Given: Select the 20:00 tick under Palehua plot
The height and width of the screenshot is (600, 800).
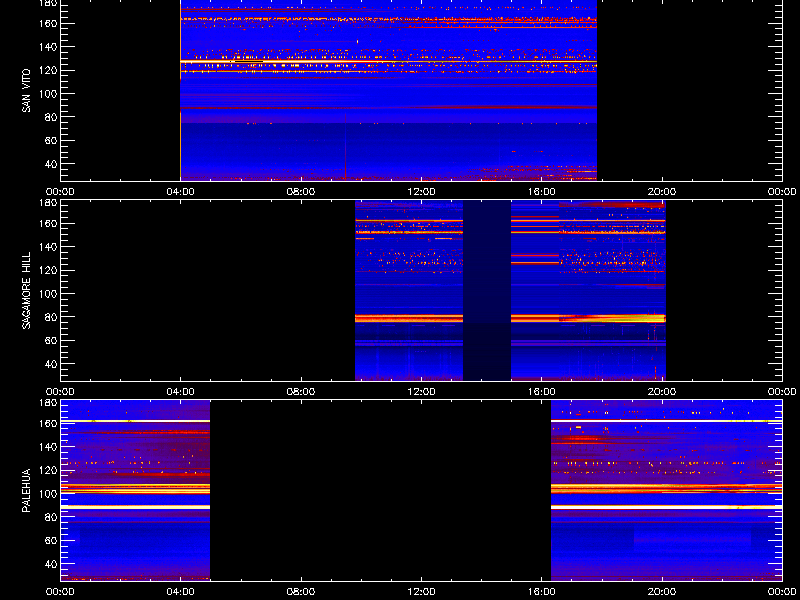Looking at the screenshot, I should 662,592.
